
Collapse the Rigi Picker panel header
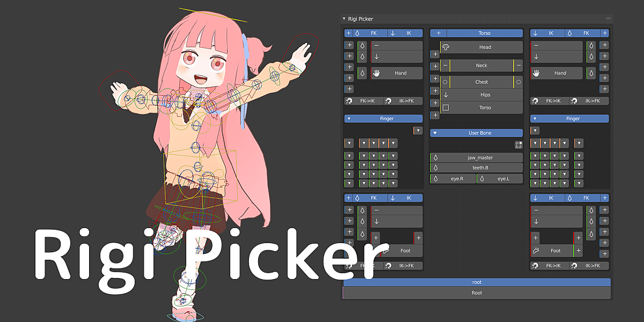[343, 18]
